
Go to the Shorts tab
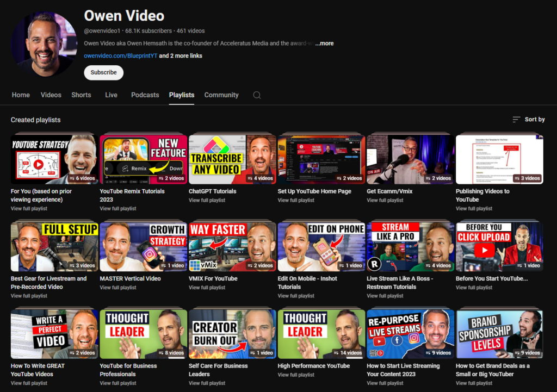(81, 95)
